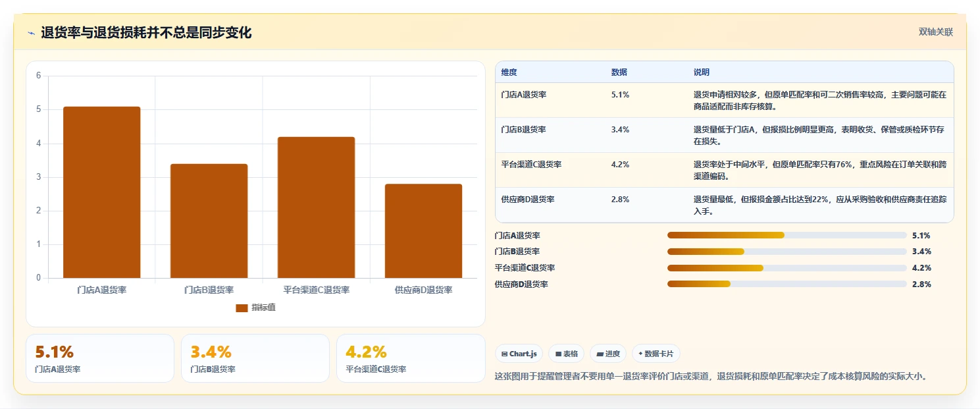Click the 指标值 legend text
The width and height of the screenshot is (980, 409).
263,308
